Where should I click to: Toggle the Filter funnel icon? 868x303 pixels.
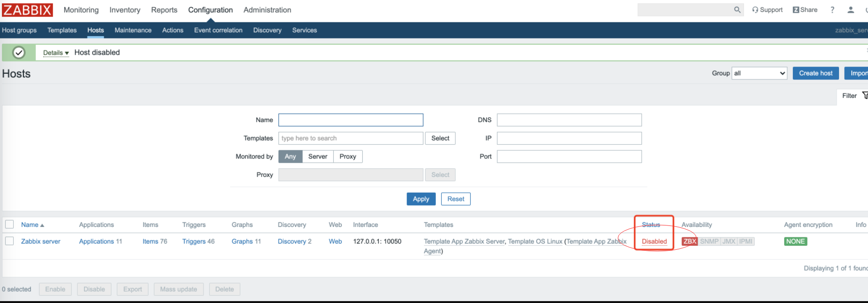[x=865, y=96]
